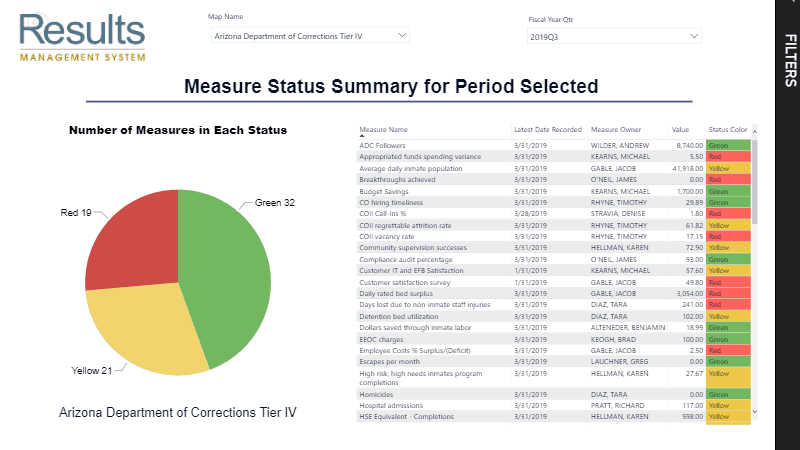
Task: Expand the FILTERS side pane
Action: click(x=790, y=61)
